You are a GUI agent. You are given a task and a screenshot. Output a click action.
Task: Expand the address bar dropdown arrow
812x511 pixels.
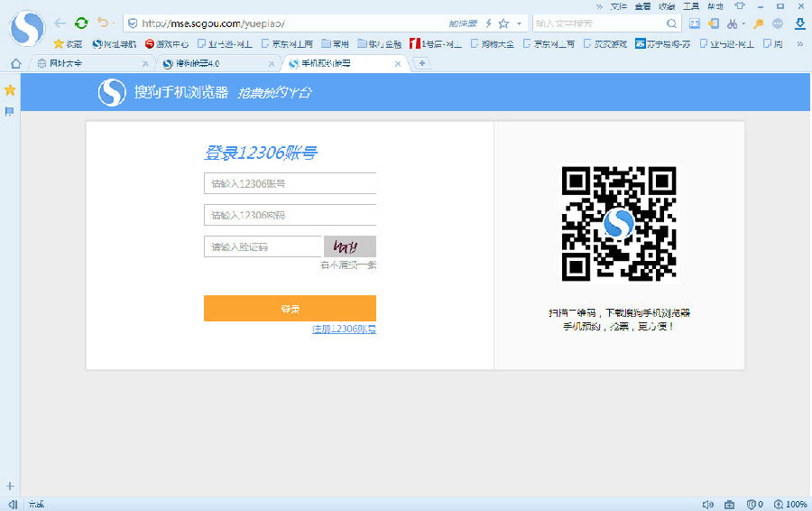coord(519,23)
